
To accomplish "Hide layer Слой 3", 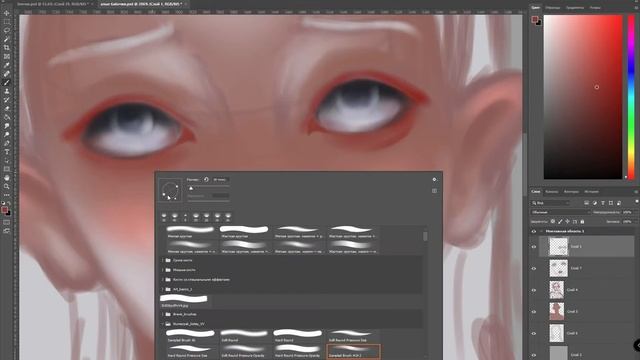I will [534, 311].
